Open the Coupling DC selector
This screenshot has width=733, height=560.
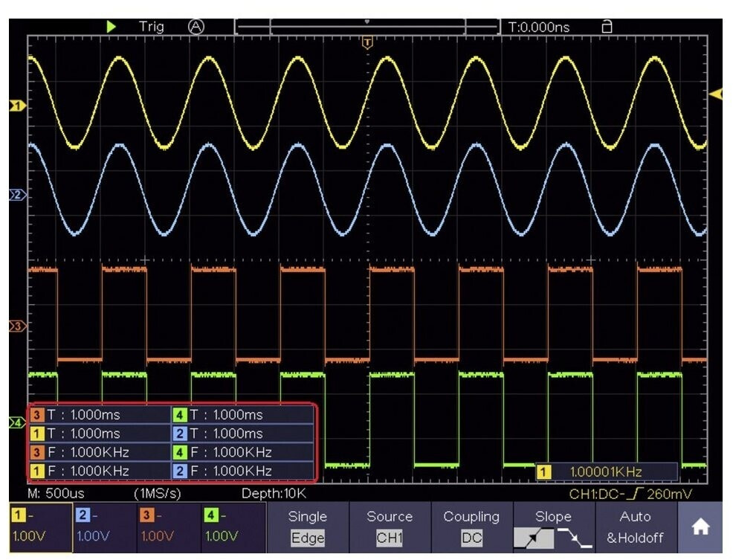[471, 527]
